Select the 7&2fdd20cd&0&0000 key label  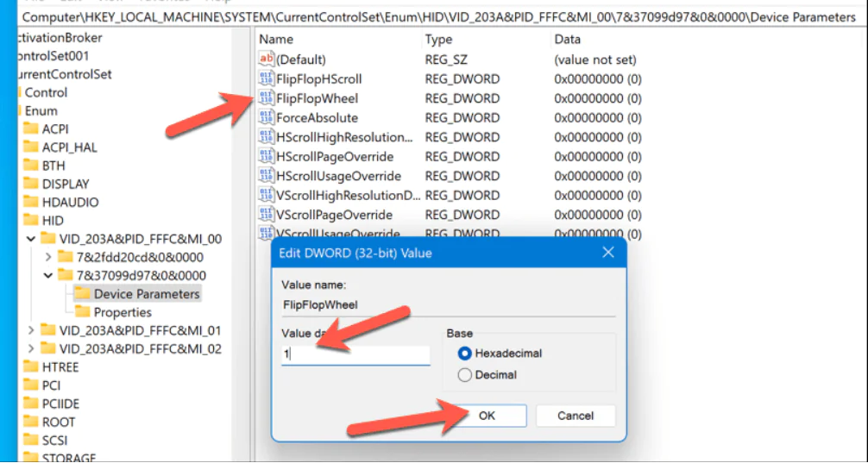tap(140, 257)
